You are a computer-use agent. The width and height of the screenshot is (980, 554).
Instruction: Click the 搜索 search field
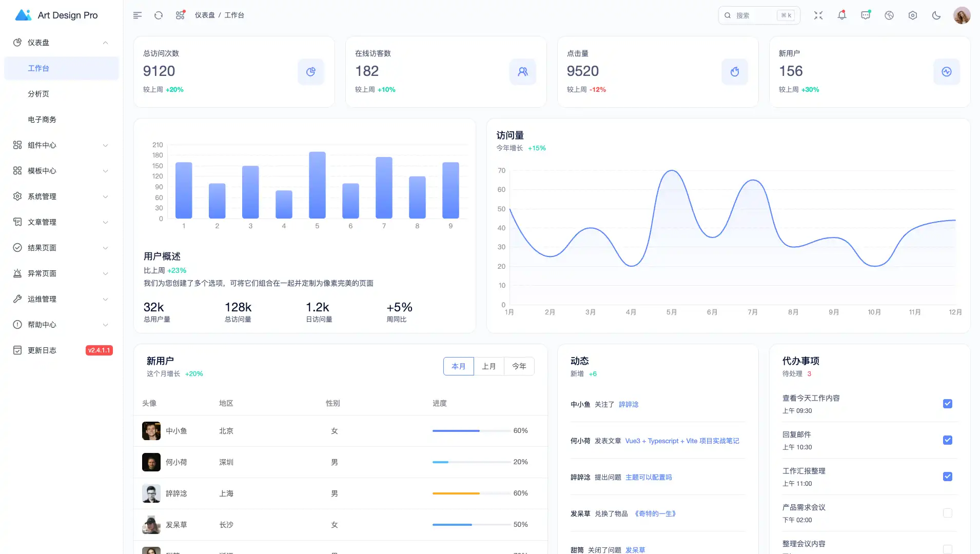(x=754, y=15)
